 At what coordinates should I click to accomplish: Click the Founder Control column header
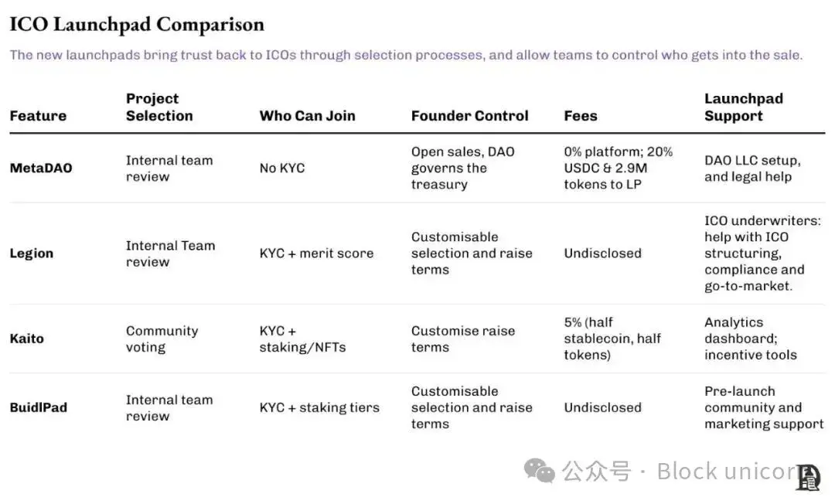coord(469,116)
